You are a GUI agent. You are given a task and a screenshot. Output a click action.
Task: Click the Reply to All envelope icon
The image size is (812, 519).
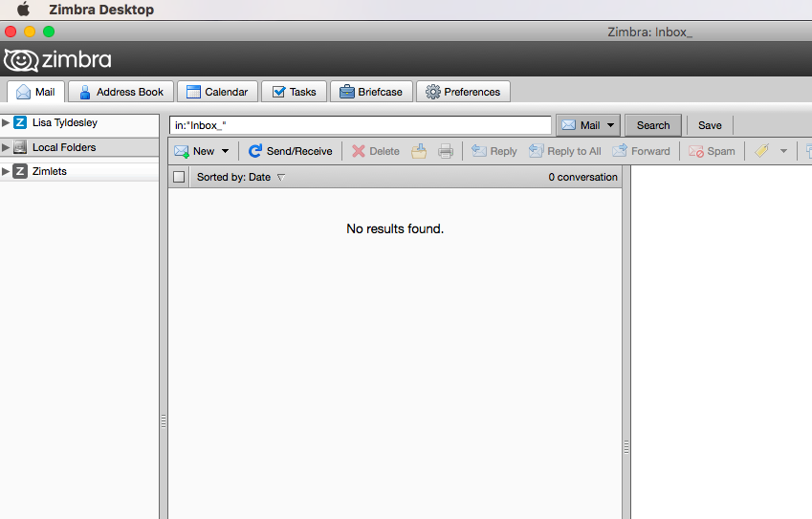(536, 151)
